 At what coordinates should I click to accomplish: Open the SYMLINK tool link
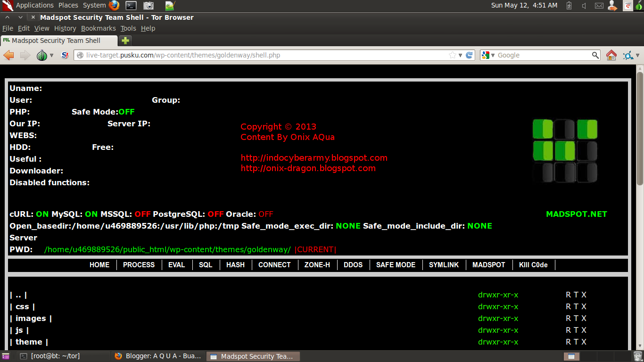(x=444, y=265)
